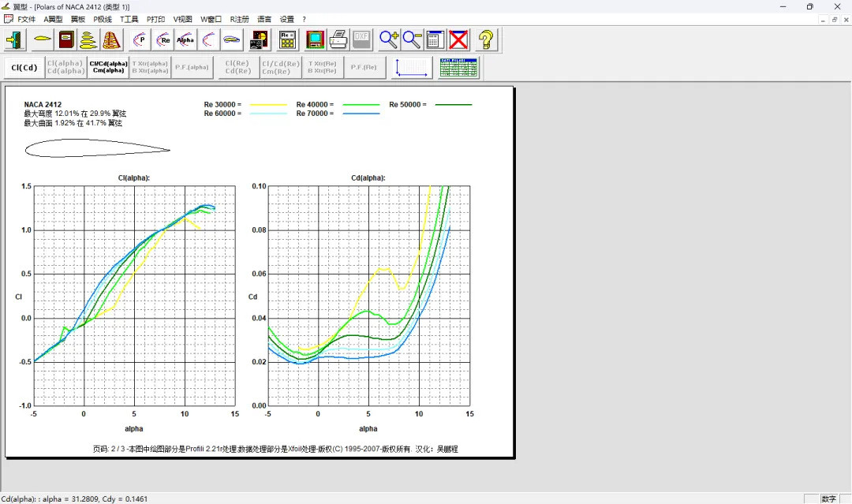The width and height of the screenshot is (852, 504).
Task: Click the Re 50000 dark green legend line
Action: tap(454, 104)
